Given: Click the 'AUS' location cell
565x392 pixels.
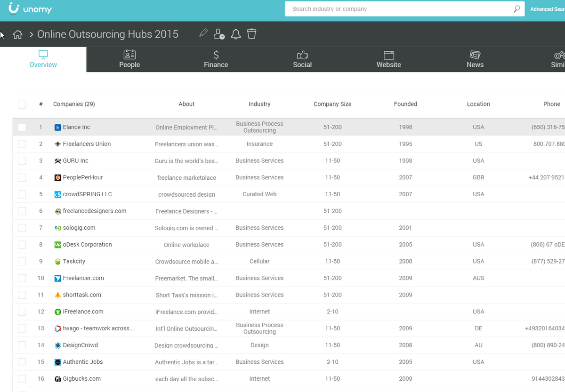Looking at the screenshot, I should click(x=478, y=278).
